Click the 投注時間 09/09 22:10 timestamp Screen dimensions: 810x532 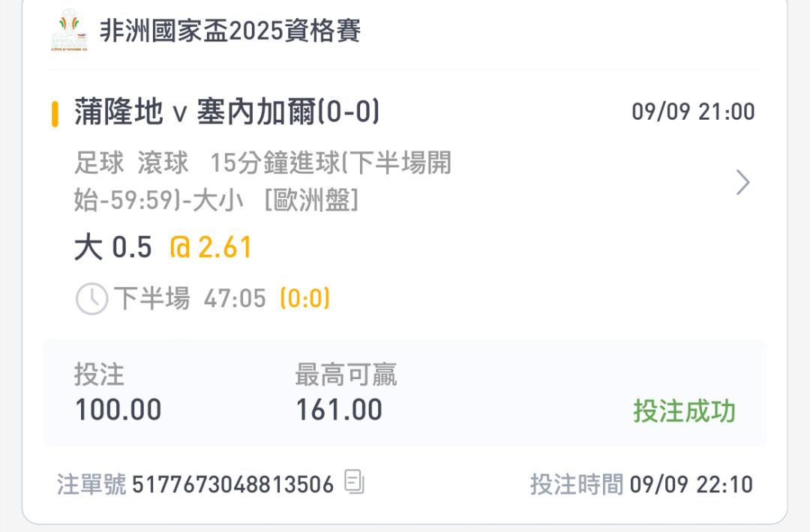tap(641, 485)
